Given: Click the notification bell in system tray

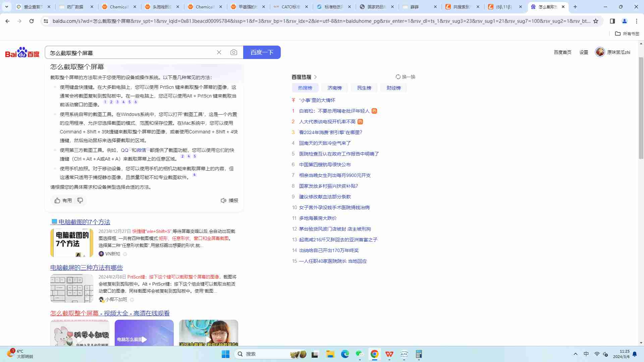Looking at the screenshot, I should point(635,354).
